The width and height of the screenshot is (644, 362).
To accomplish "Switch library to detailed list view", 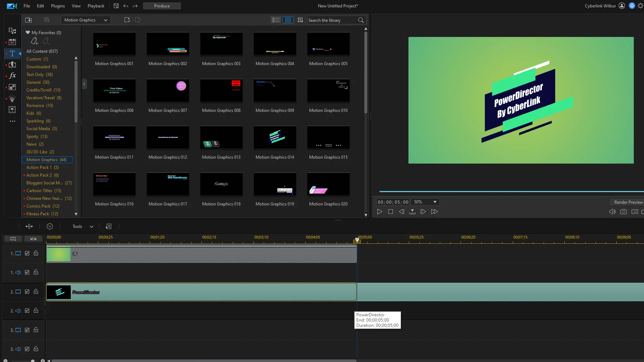I will [x=276, y=20].
